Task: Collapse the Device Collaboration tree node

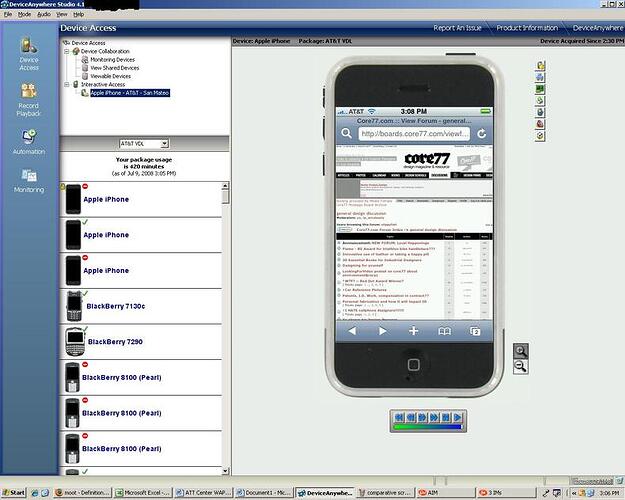Action: pyautogui.click(x=67, y=51)
